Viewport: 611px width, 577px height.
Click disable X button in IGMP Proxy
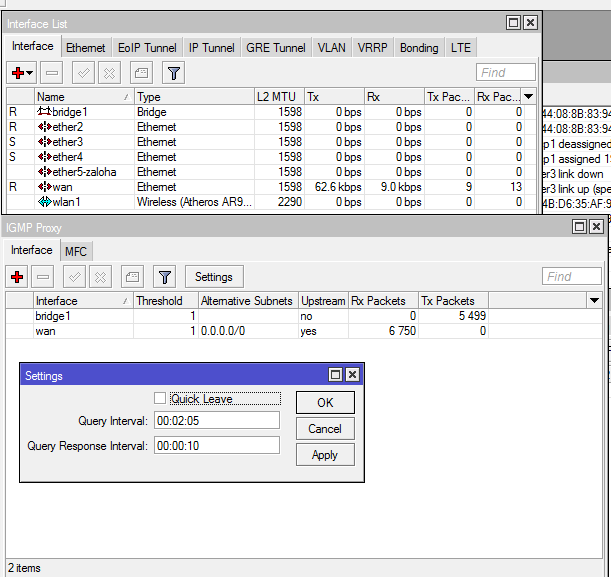101,277
